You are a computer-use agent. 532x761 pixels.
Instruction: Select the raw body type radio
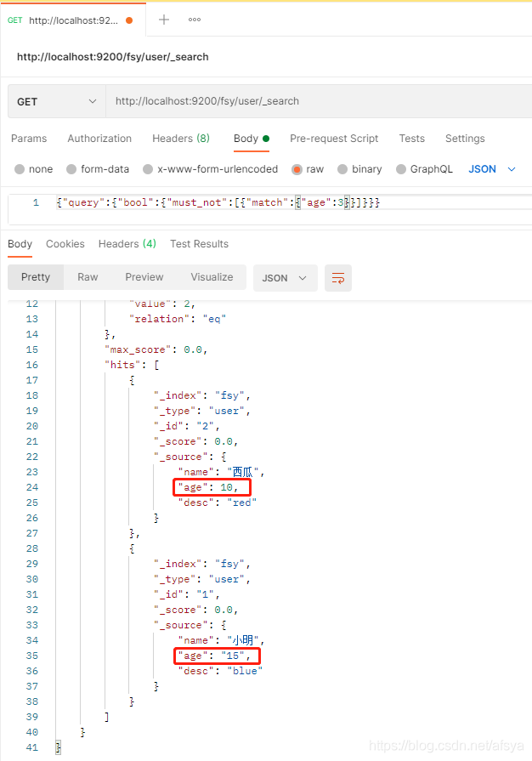pyautogui.click(x=297, y=169)
